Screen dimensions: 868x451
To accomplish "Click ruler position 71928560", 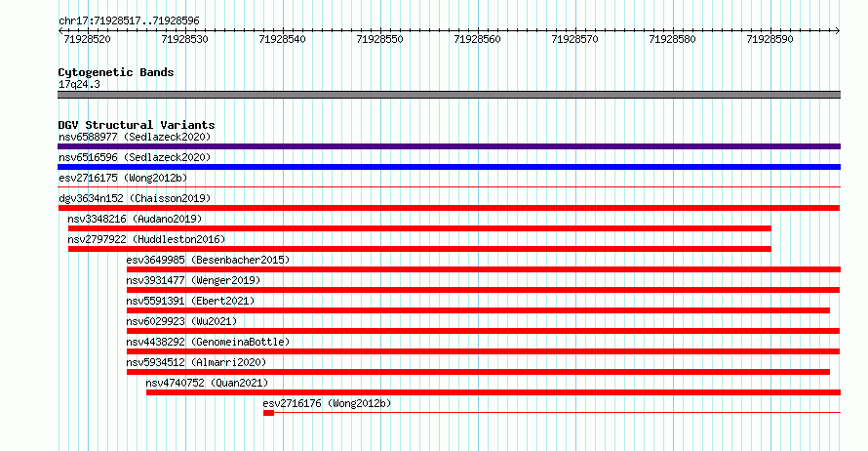I will pyautogui.click(x=477, y=39).
